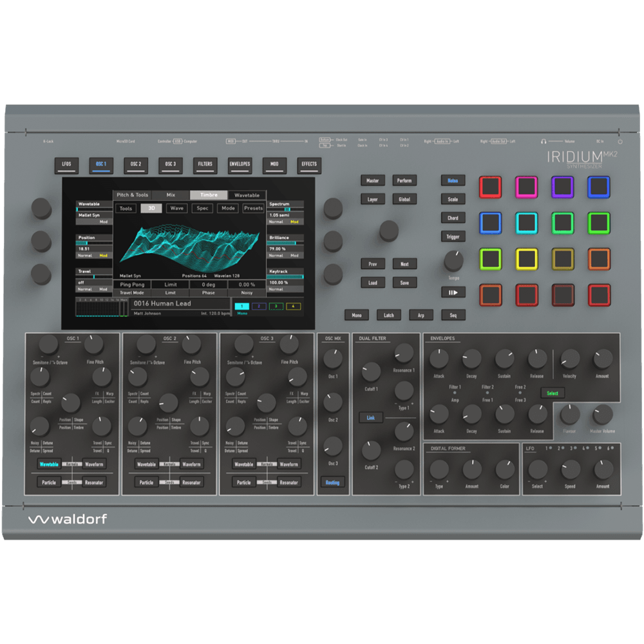
Task: Toggle the OSC Mix Routing button
Action: pyautogui.click(x=333, y=482)
